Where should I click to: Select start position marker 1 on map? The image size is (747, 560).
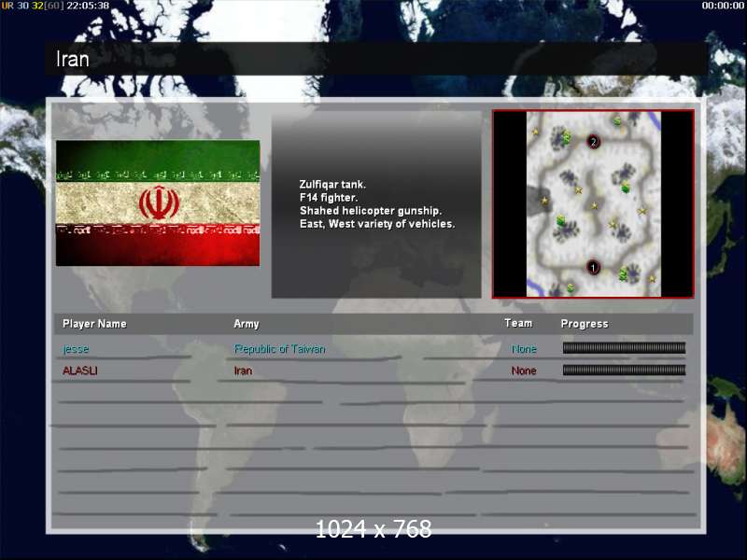click(593, 268)
